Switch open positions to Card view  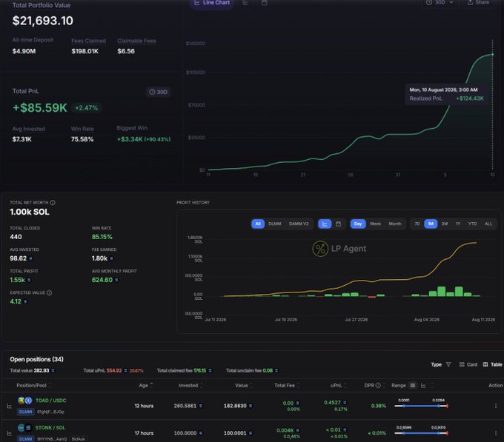tap(468, 364)
